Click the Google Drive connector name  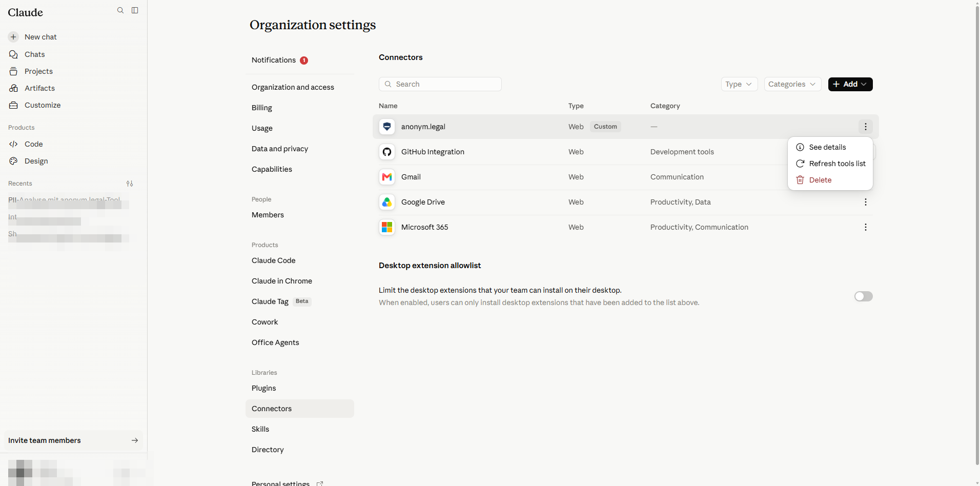point(423,202)
